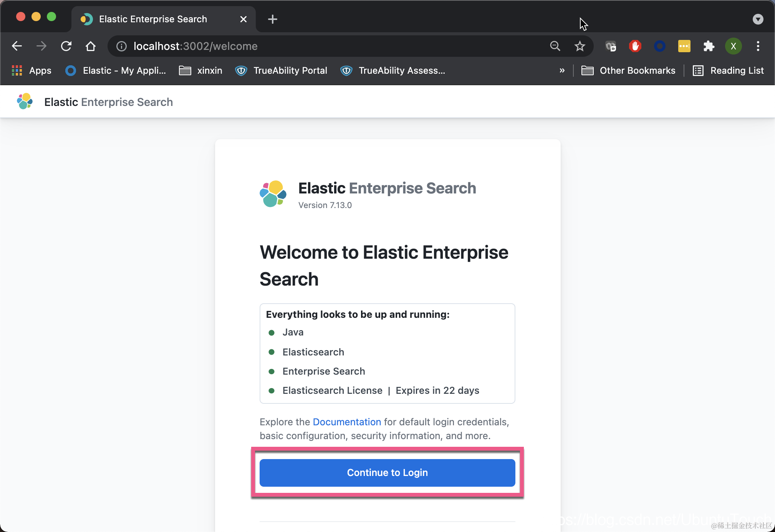Reload the current page
This screenshot has height=532, width=775.
pos(66,46)
